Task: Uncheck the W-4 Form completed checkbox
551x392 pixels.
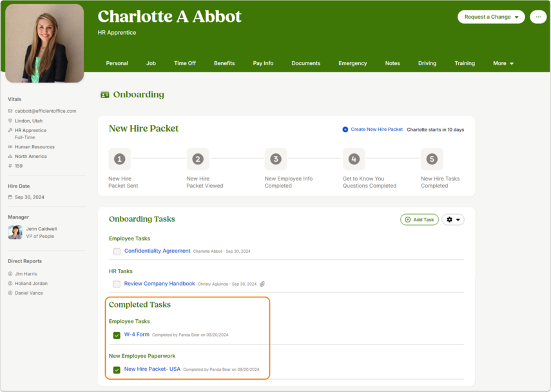Action: point(117,335)
